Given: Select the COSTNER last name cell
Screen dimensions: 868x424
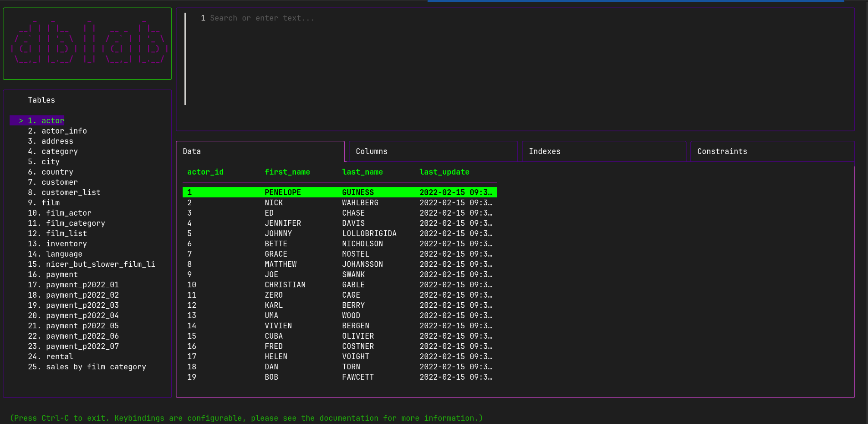Looking at the screenshot, I should point(358,346).
